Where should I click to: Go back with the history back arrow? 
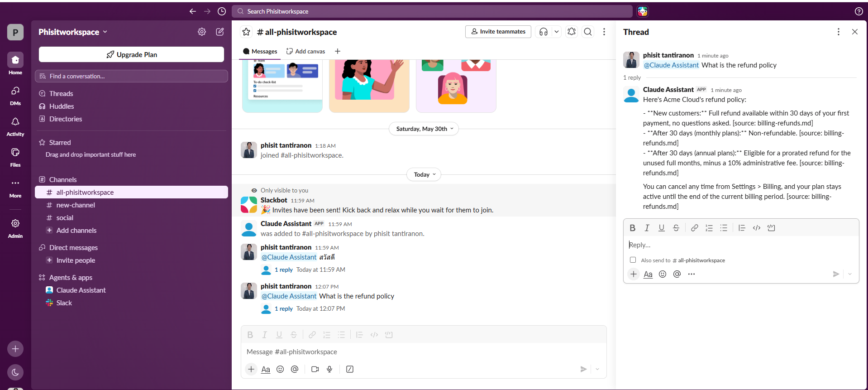193,11
